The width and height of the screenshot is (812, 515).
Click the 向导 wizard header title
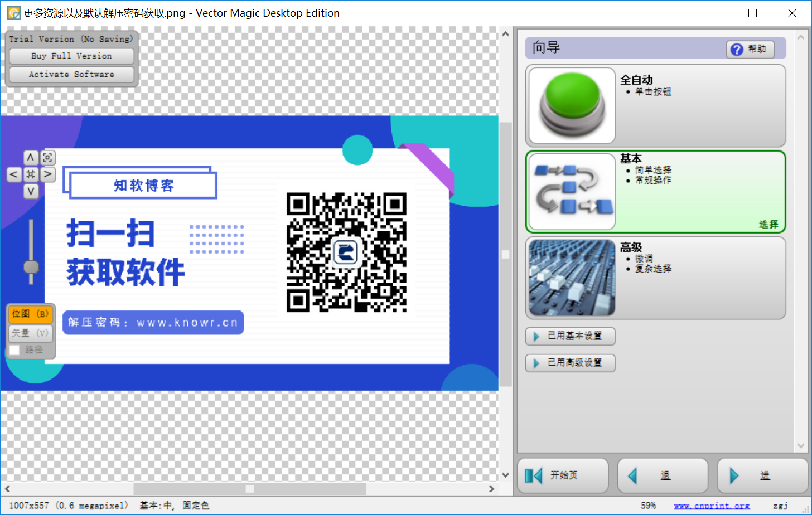click(546, 48)
